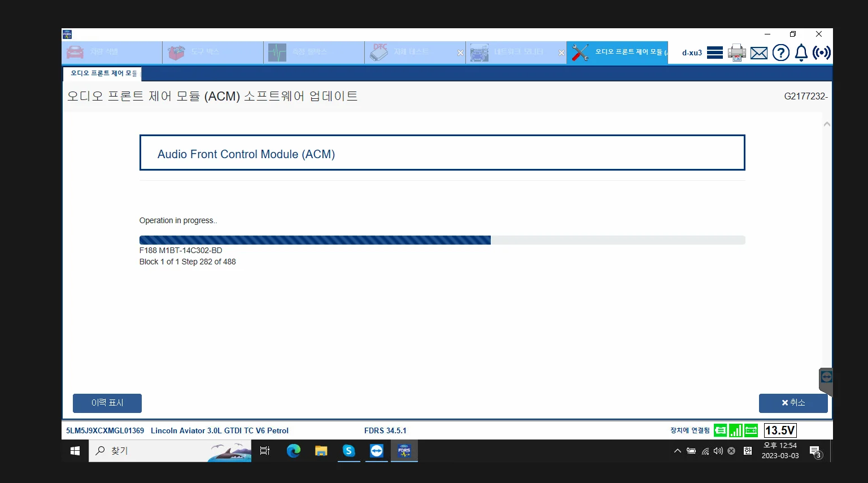Click the wireless broadcast signal icon
The width and height of the screenshot is (868, 483).
[x=822, y=53]
